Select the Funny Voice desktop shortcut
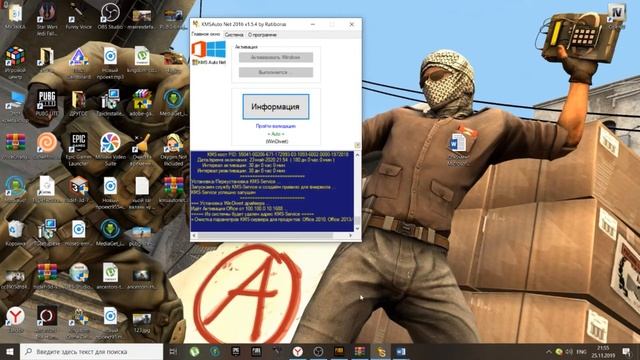 [x=78, y=16]
